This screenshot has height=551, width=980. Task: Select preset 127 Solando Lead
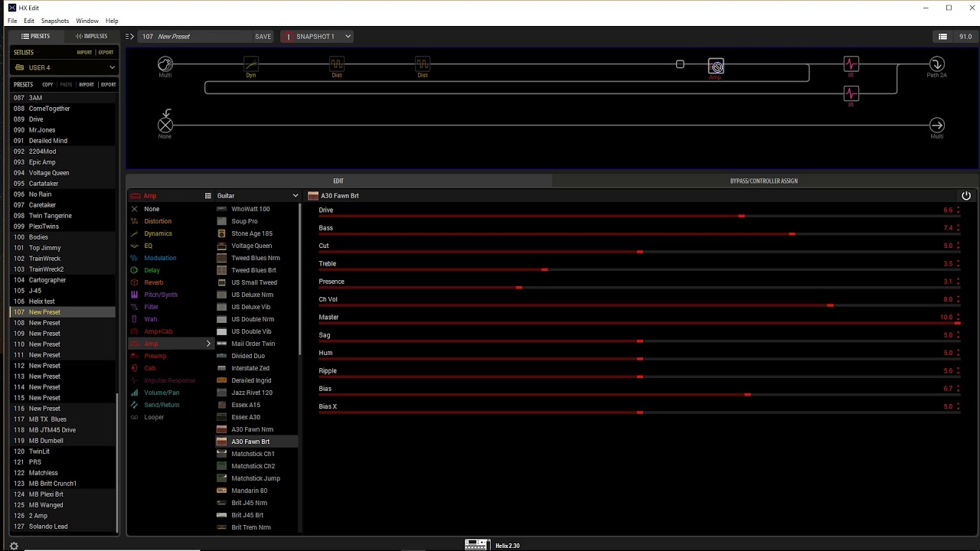click(63, 527)
